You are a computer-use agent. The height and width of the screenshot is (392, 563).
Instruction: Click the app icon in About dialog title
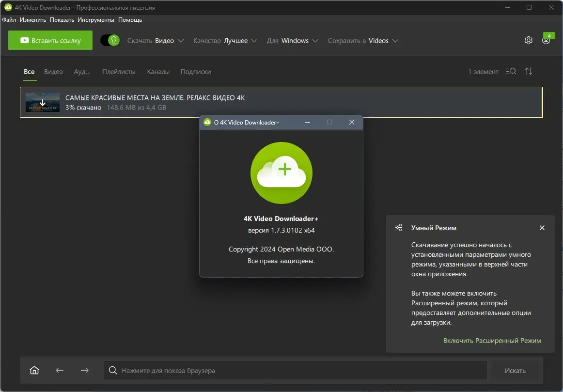coord(207,122)
